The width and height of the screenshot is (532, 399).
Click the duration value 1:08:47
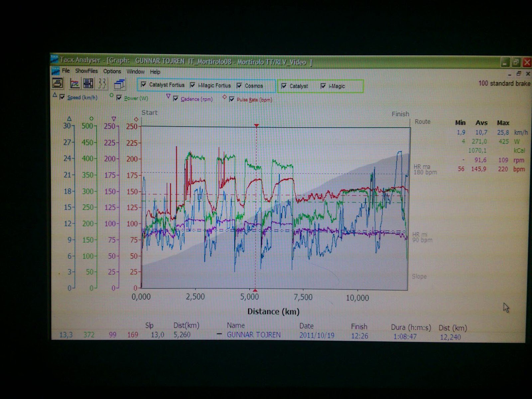pyautogui.click(x=405, y=336)
